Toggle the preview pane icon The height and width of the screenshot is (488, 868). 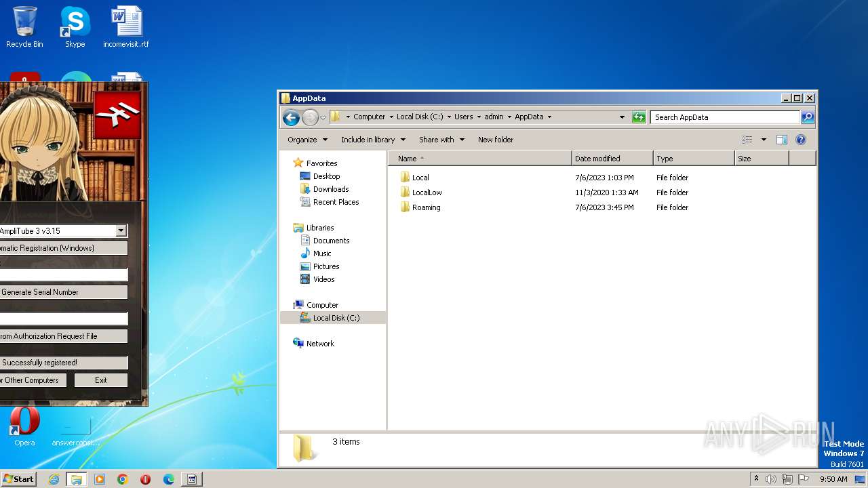[x=782, y=140]
